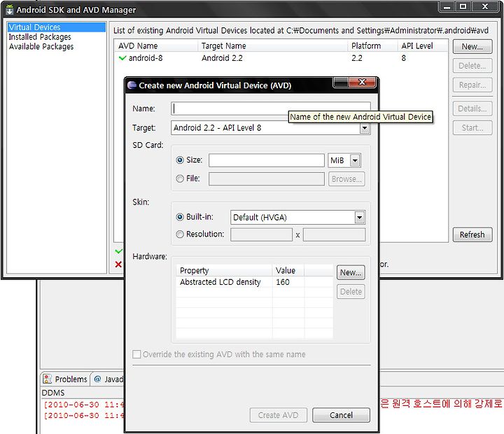Click the API level 8 cell
The width and height of the screenshot is (504, 434).
[x=404, y=58]
